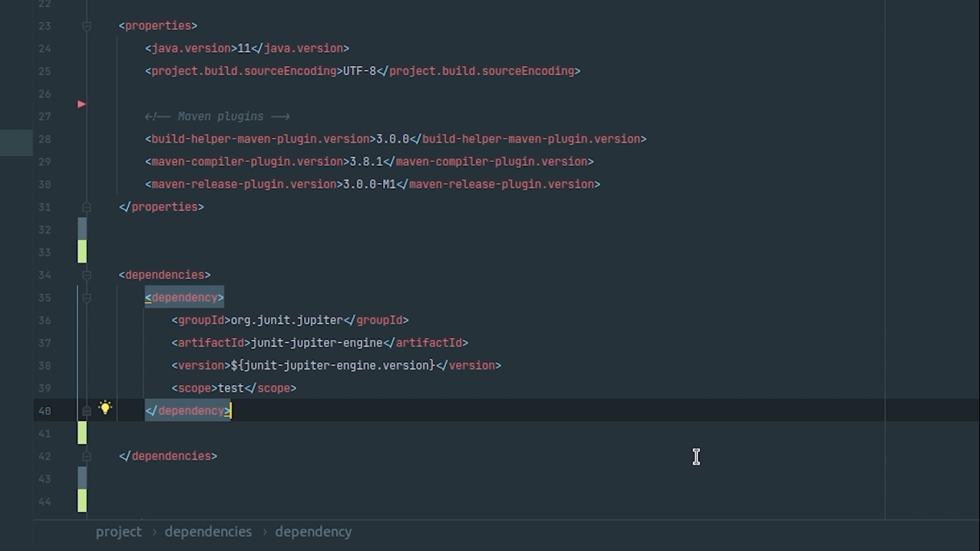This screenshot has width=980, height=551.
Task: Click the green change marker beside line 41
Action: (82, 433)
